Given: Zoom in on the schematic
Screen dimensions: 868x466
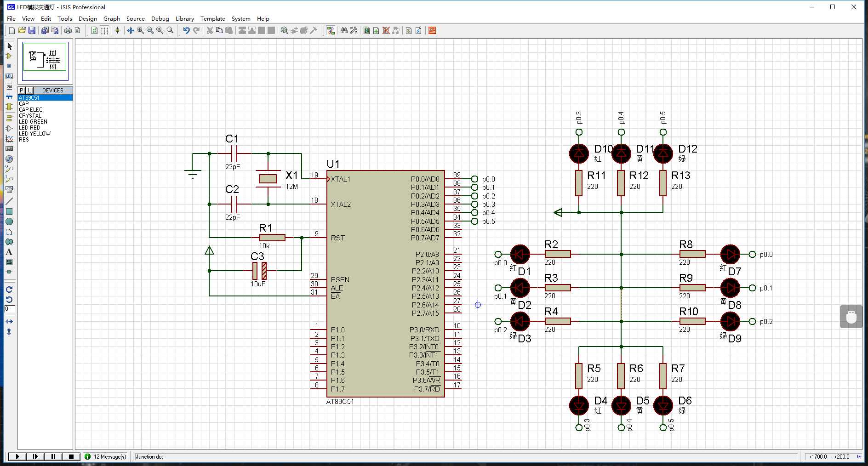Looking at the screenshot, I should click(140, 30).
